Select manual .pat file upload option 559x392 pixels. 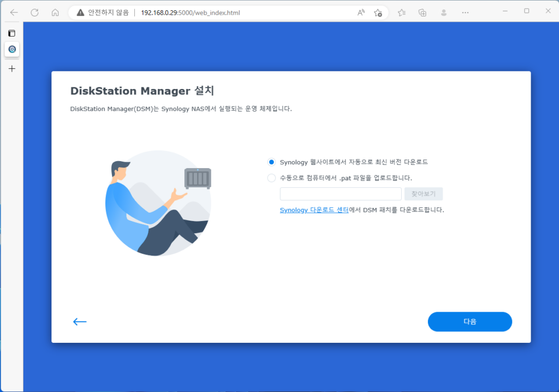point(271,177)
